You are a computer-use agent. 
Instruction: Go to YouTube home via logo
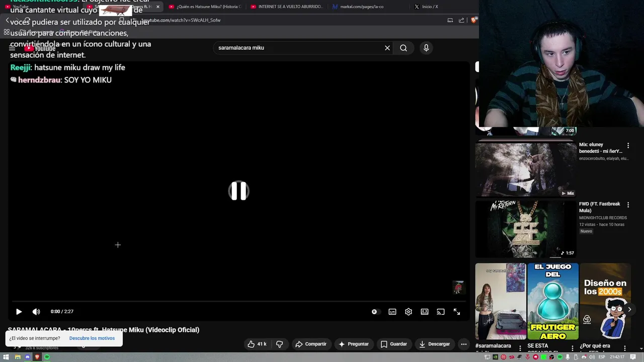40,48
